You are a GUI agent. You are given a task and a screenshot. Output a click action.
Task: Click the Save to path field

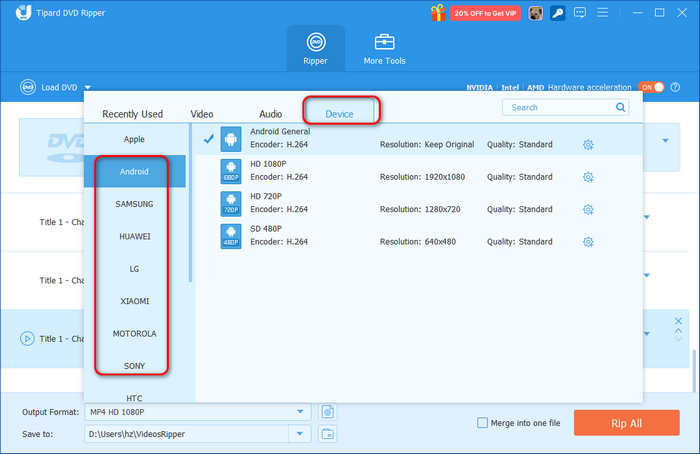click(x=187, y=434)
